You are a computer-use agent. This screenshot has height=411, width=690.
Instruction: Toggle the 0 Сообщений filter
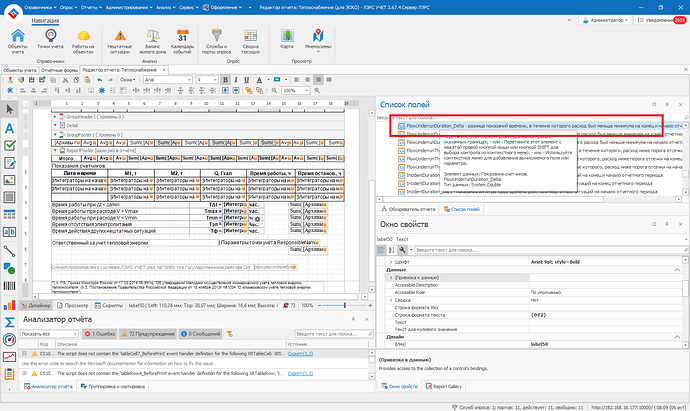[200, 334]
